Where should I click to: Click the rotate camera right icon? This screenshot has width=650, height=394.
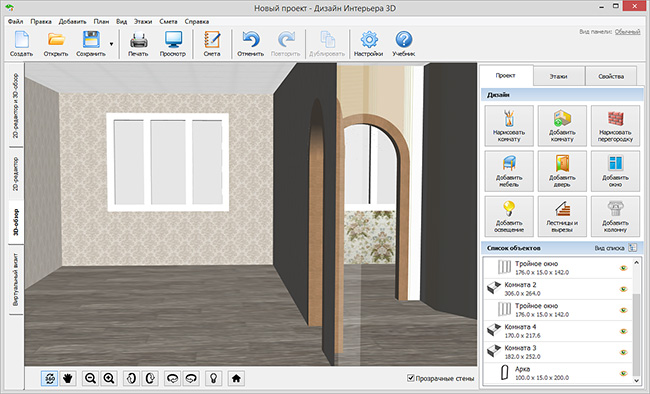tap(191, 378)
